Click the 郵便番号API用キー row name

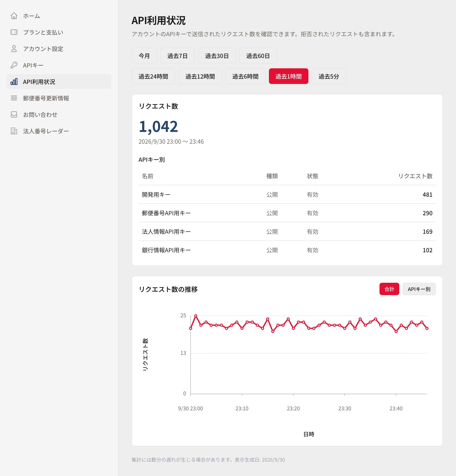166,213
